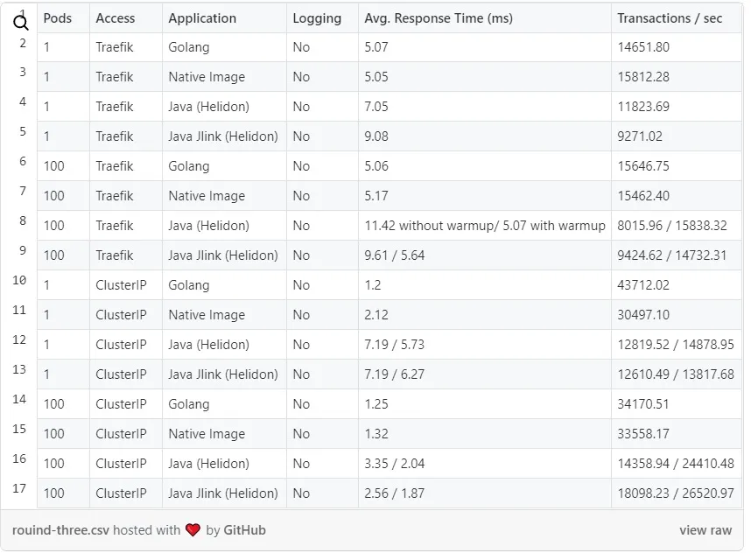The width and height of the screenshot is (751, 560).
Task: Click the Avg. Response Time column header
Action: point(439,17)
